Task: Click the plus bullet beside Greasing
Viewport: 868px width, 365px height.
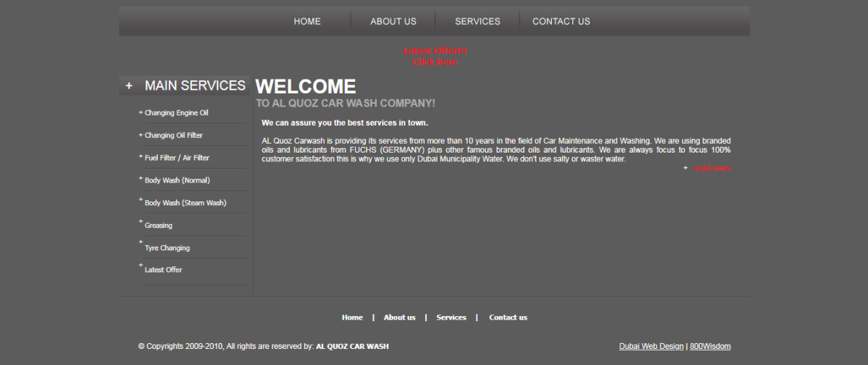Action: coord(140,221)
